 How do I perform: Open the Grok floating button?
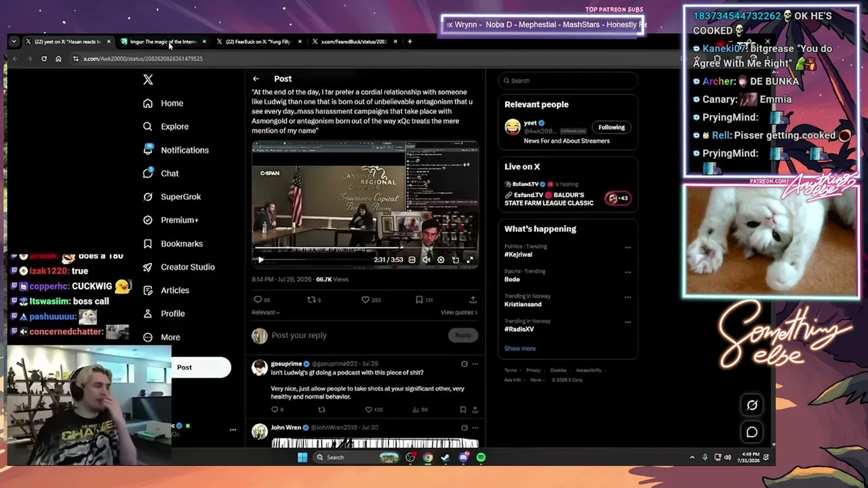[752, 405]
